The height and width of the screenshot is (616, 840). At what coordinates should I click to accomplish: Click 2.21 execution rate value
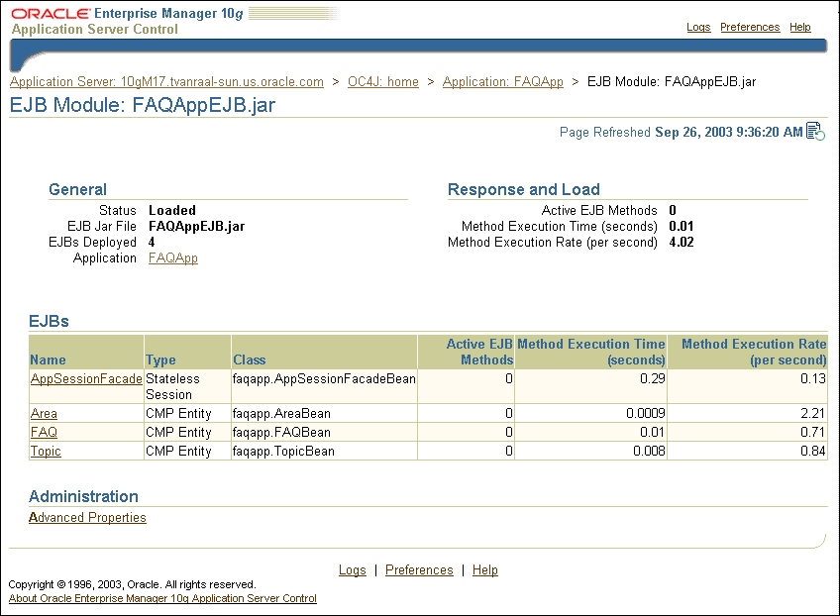point(813,414)
